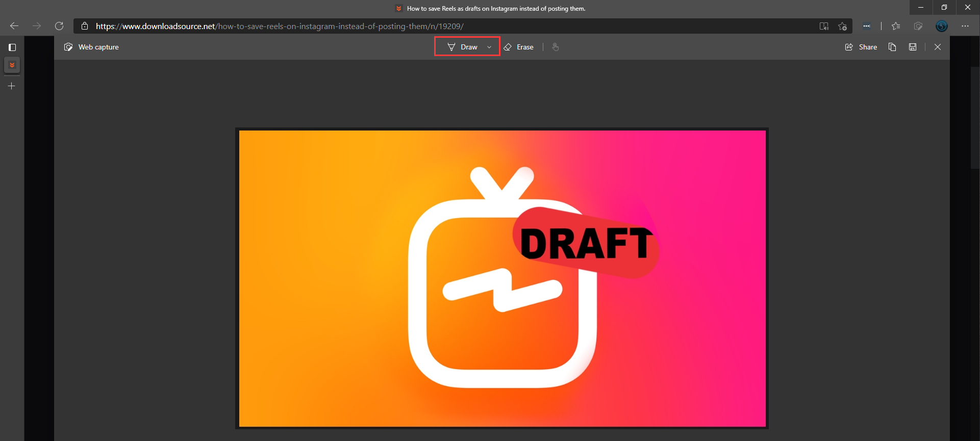Open the browser profile avatar
Viewport: 980px width, 441px height.
coord(942,26)
